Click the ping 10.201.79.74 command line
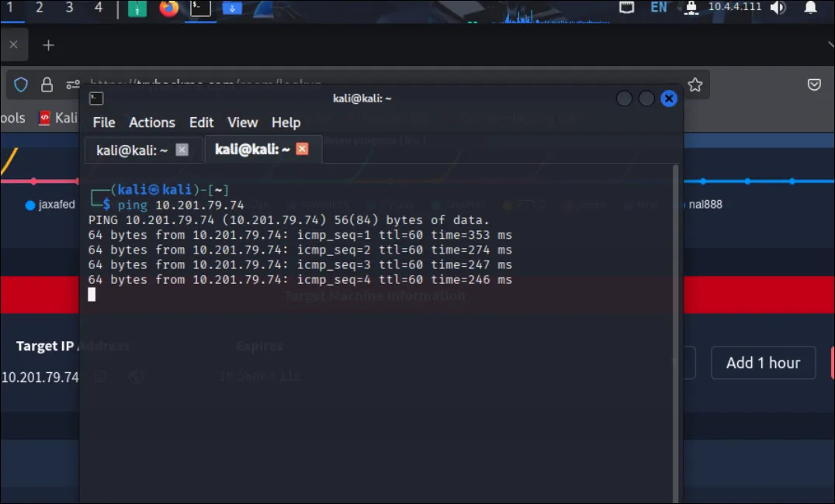 (x=181, y=205)
